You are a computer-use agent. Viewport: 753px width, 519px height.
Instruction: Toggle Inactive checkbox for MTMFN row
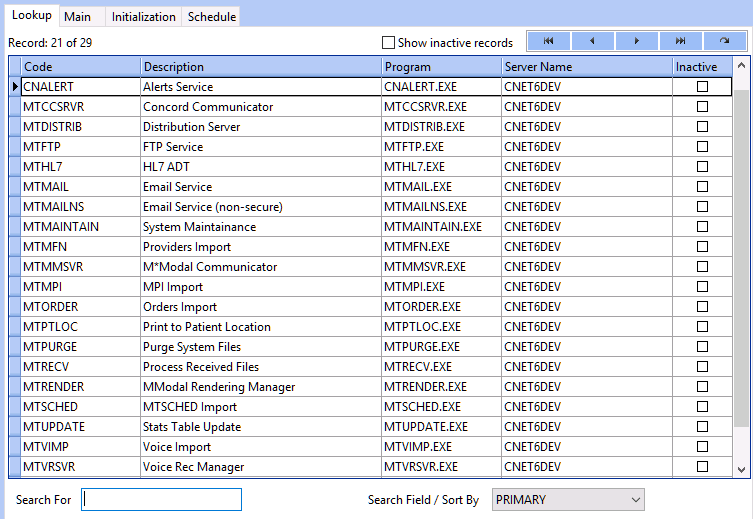click(702, 246)
